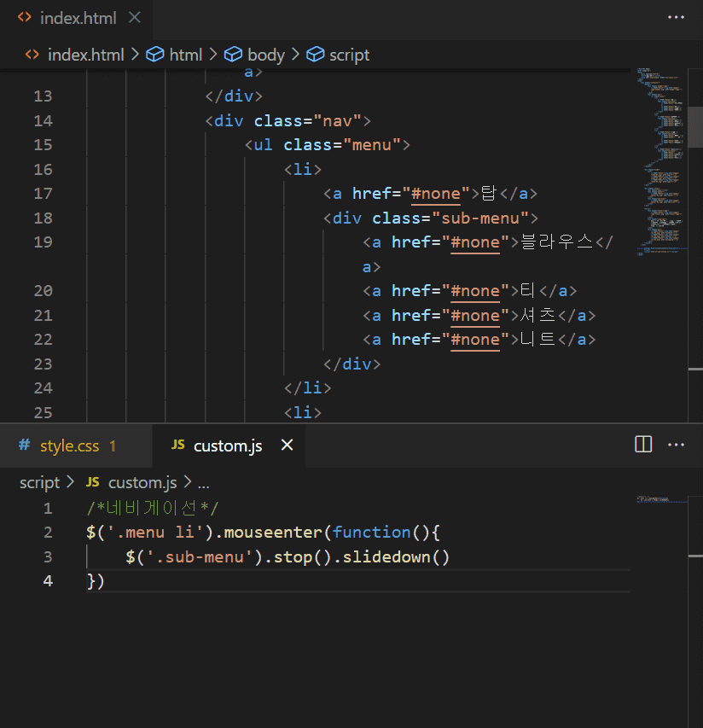The width and height of the screenshot is (703, 728).
Task: Close the custom.js editor tab
Action: (288, 446)
